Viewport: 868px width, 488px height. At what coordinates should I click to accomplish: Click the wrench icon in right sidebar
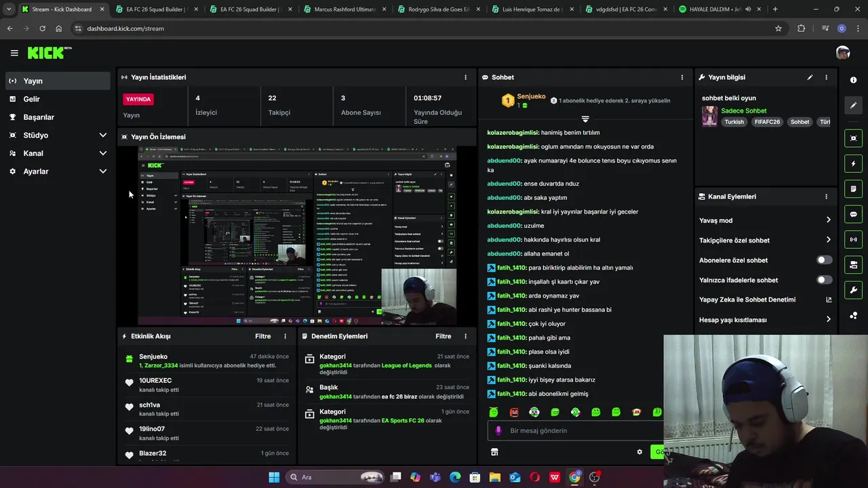point(853,290)
